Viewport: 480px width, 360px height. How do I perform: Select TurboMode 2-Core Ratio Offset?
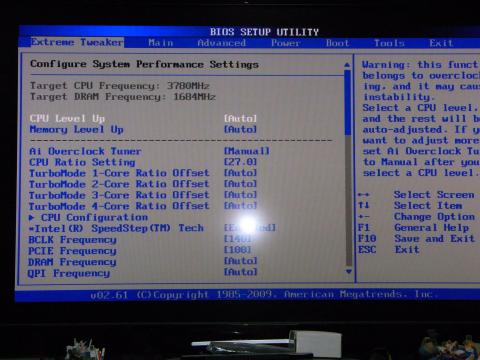point(119,184)
